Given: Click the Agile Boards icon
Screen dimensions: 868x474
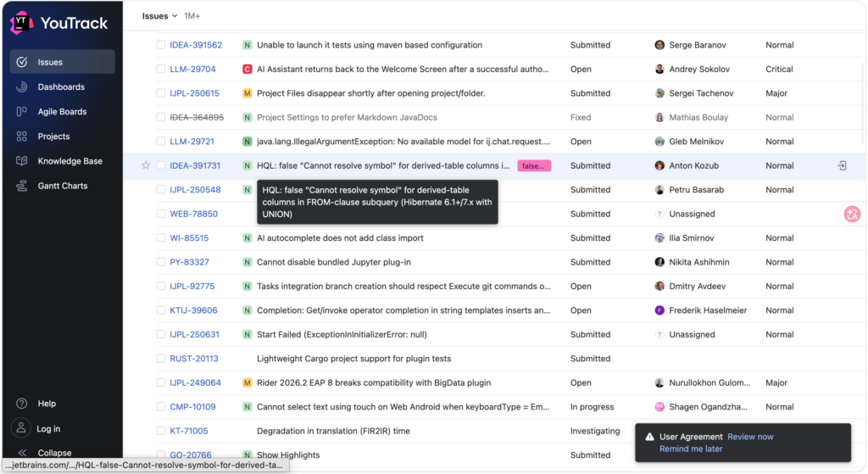Looking at the screenshot, I should [21, 111].
